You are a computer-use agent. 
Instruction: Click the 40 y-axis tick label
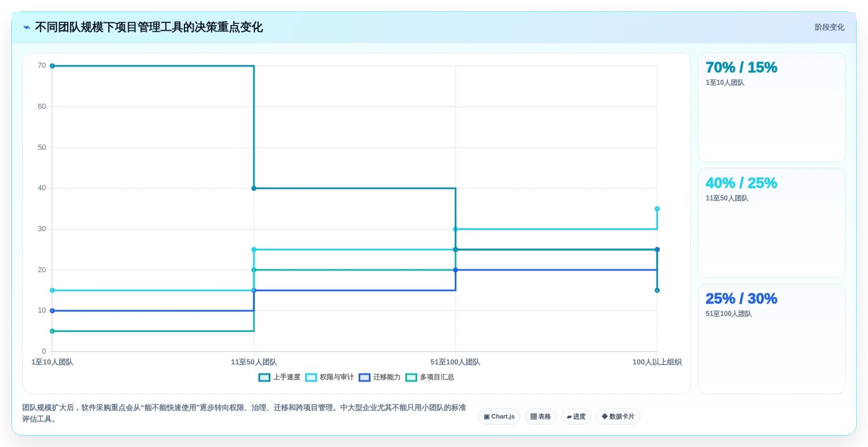[x=42, y=188]
